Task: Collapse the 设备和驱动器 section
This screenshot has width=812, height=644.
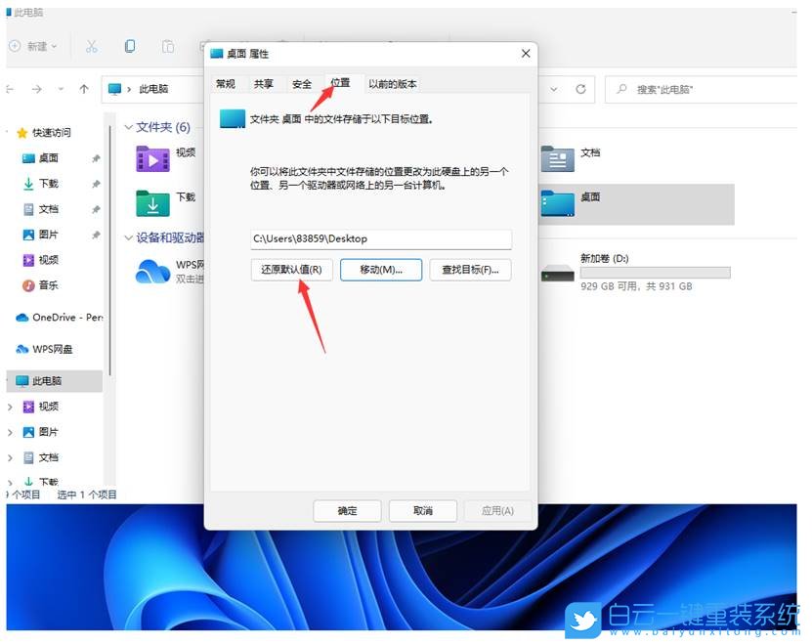Action: [x=128, y=237]
